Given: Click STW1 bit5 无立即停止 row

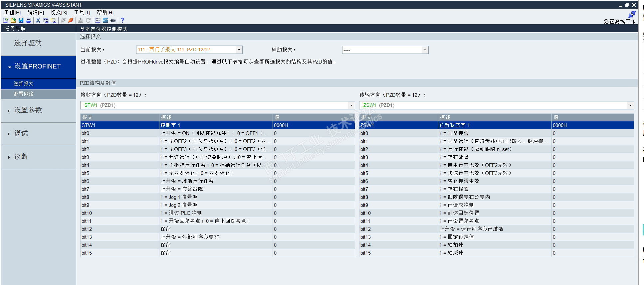Looking at the screenshot, I should 217,173.
